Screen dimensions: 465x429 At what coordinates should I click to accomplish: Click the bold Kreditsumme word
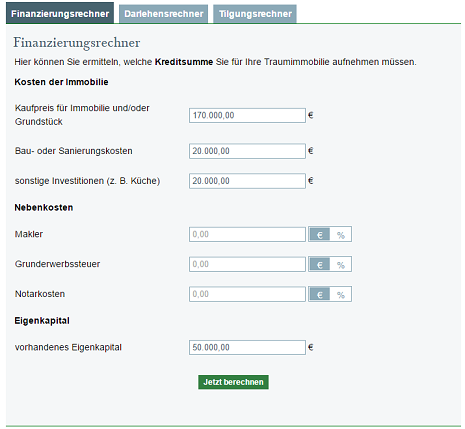(x=184, y=62)
